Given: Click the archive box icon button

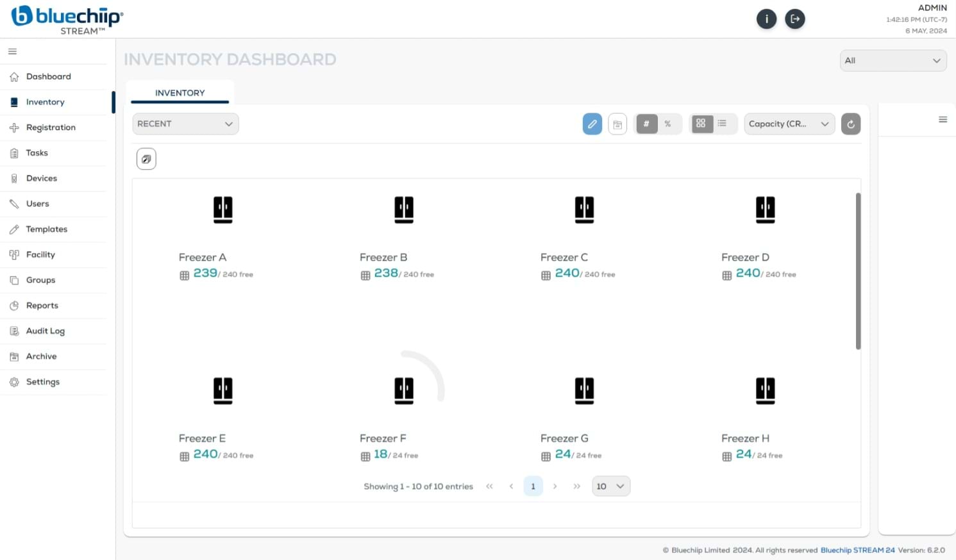Looking at the screenshot, I should pos(617,124).
